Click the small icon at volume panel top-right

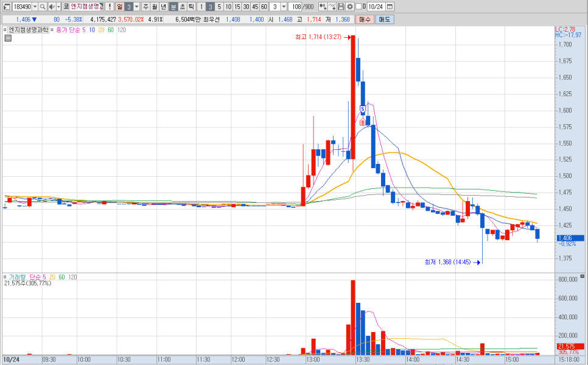583,277
